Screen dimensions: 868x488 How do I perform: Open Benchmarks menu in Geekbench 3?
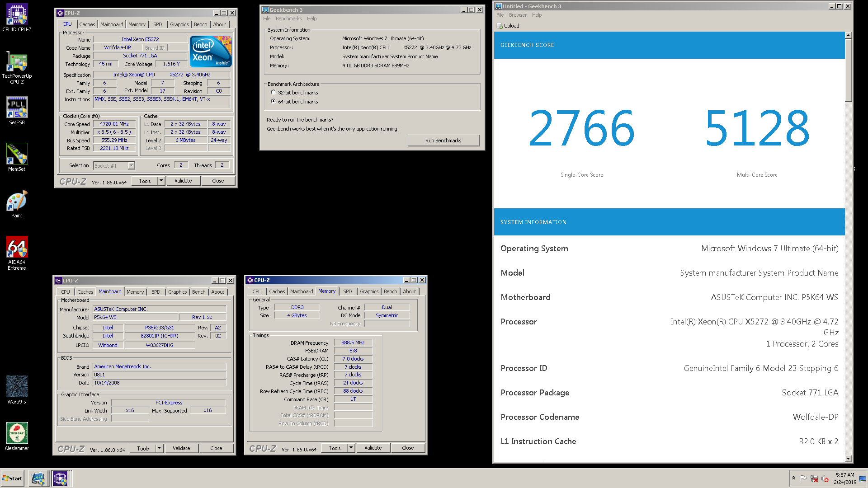(x=288, y=19)
